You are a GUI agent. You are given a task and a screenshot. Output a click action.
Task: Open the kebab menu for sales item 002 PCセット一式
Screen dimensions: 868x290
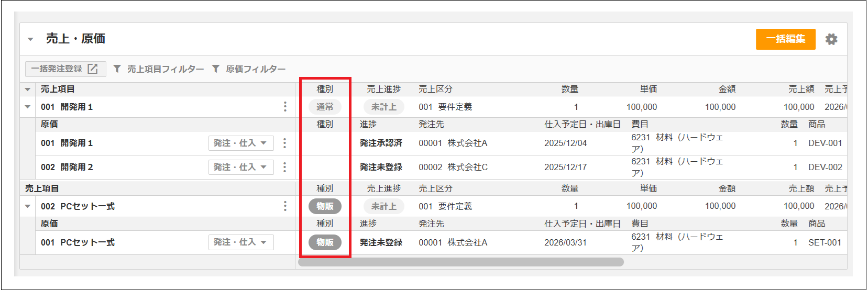(285, 206)
